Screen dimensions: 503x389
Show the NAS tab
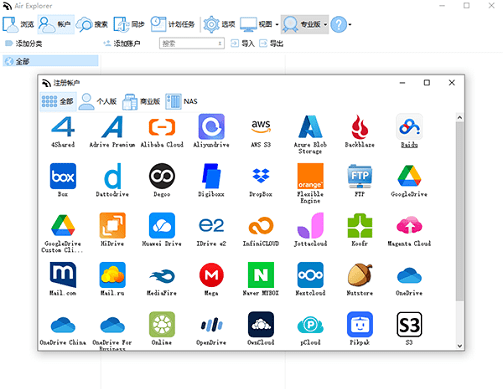pos(182,101)
